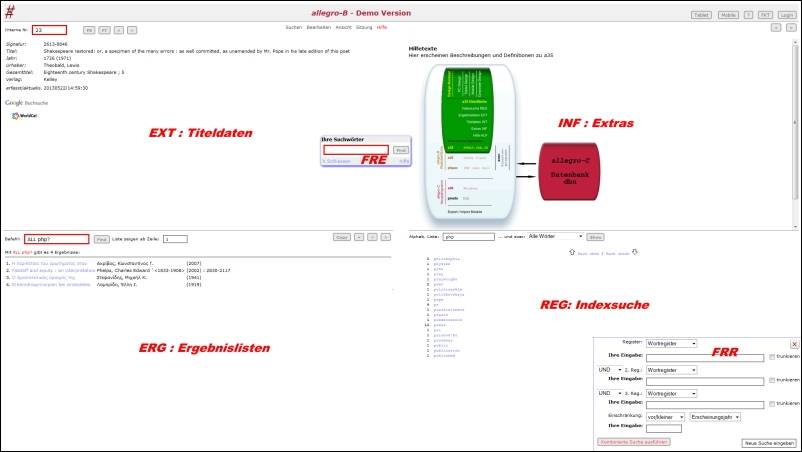Switch to the Mobile layout
Screen dimensions: 802x452
(728, 15)
